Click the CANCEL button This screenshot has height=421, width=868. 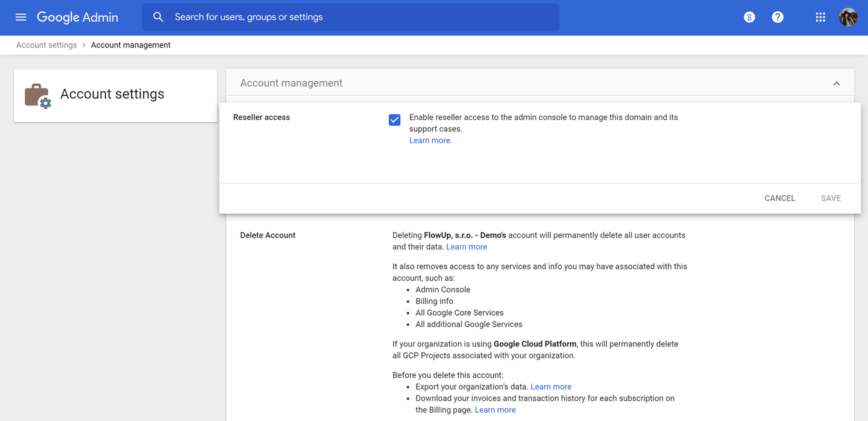click(x=779, y=198)
